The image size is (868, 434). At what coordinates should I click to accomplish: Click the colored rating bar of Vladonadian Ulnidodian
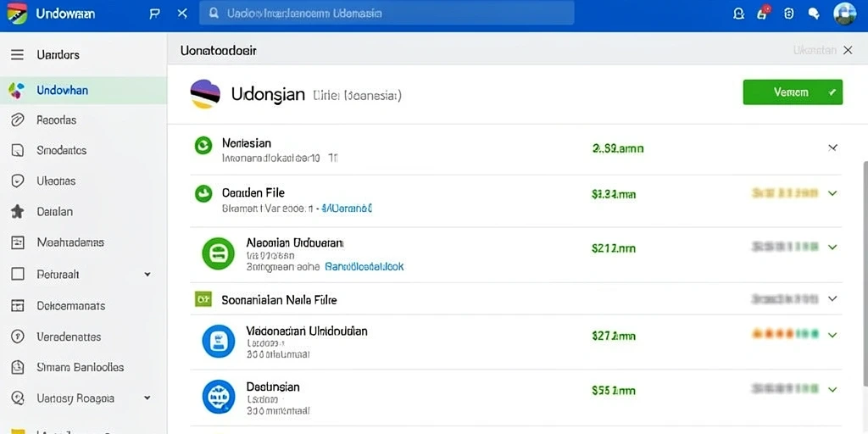[785, 334]
